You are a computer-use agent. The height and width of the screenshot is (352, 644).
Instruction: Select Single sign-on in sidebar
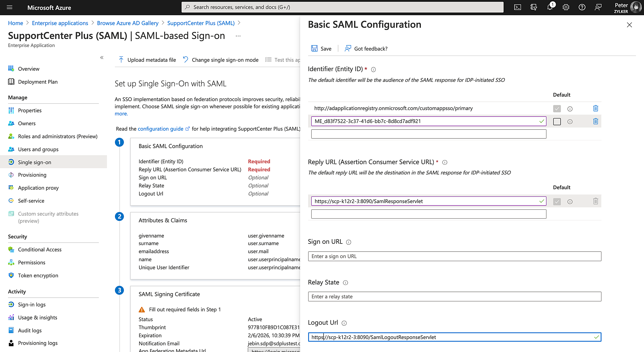click(x=34, y=162)
